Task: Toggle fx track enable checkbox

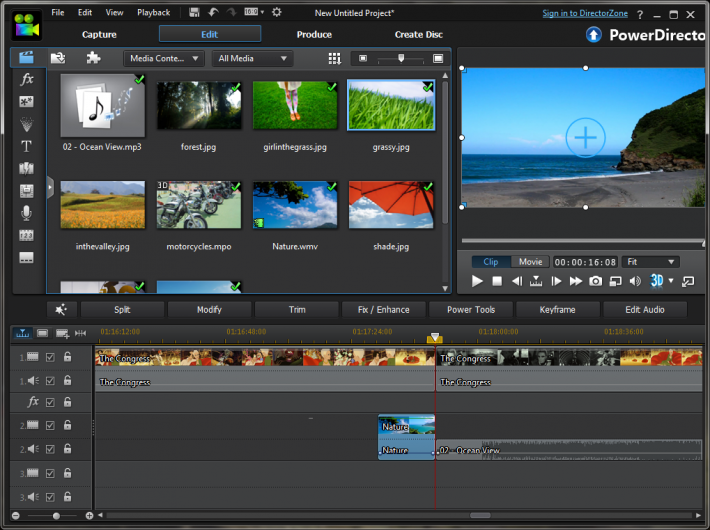Action: pyautogui.click(x=50, y=402)
